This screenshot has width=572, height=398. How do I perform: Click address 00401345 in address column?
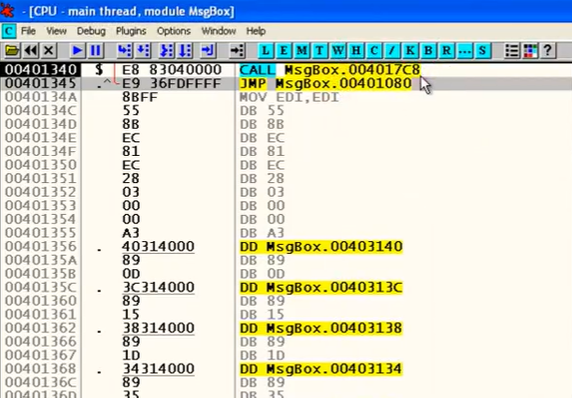click(40, 84)
